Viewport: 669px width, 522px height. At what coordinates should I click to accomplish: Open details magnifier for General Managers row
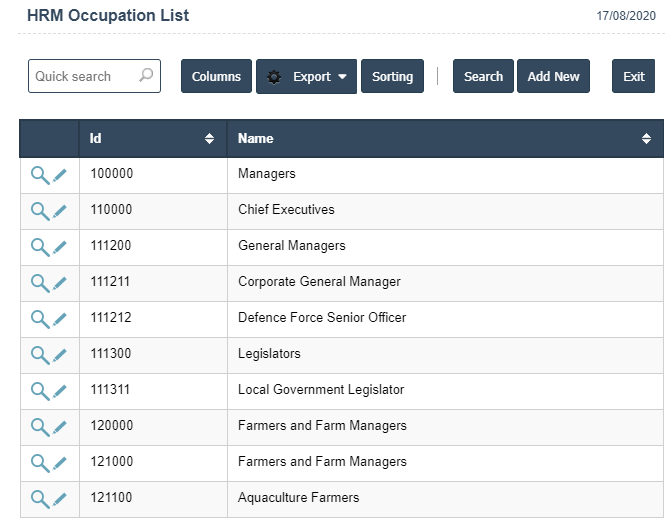point(39,247)
